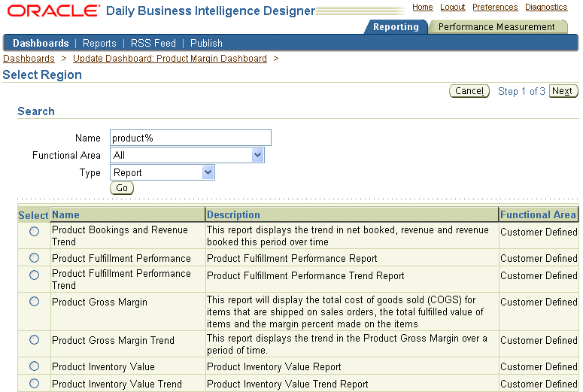Image resolution: width=583 pixels, height=392 pixels.
Task: Choose Product Fulfillment Performance Trend radio button
Action: click(34, 275)
